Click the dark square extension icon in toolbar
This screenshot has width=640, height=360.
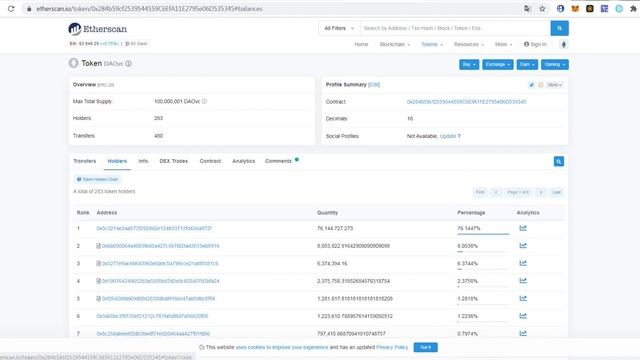click(589, 9)
